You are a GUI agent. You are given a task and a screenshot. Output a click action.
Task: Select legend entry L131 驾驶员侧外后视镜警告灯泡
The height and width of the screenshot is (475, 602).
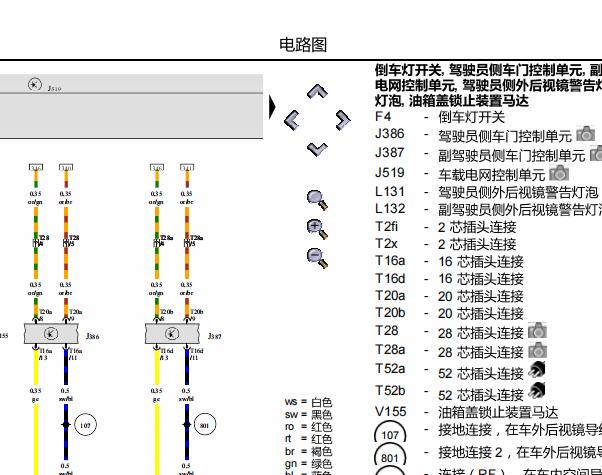[x=487, y=192]
